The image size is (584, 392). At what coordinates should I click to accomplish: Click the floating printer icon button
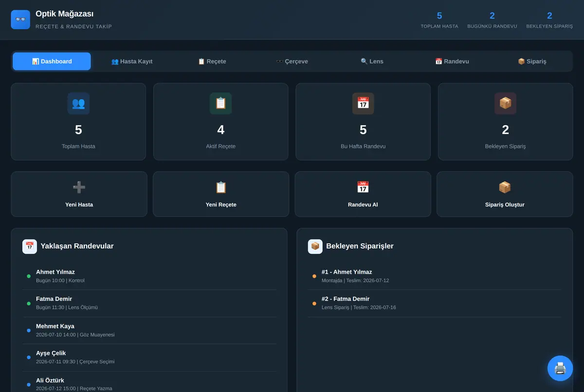point(560,368)
